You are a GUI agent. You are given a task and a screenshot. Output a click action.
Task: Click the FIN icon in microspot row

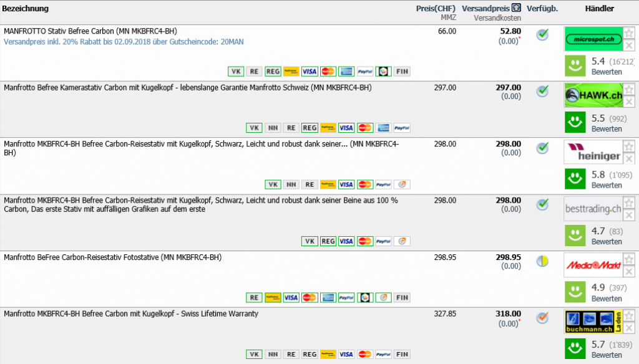[x=402, y=72]
